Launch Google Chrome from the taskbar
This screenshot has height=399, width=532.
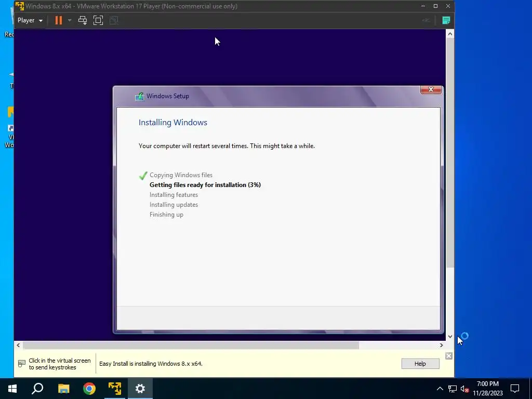(89, 389)
